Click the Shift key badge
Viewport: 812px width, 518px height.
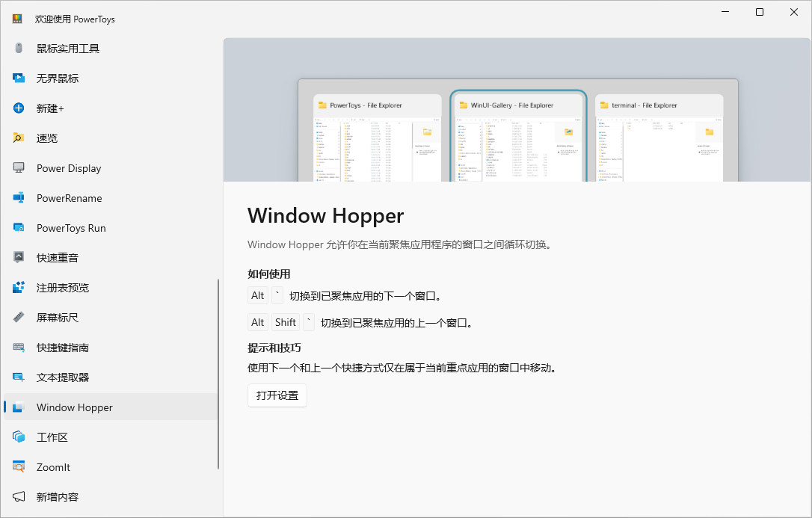(286, 322)
